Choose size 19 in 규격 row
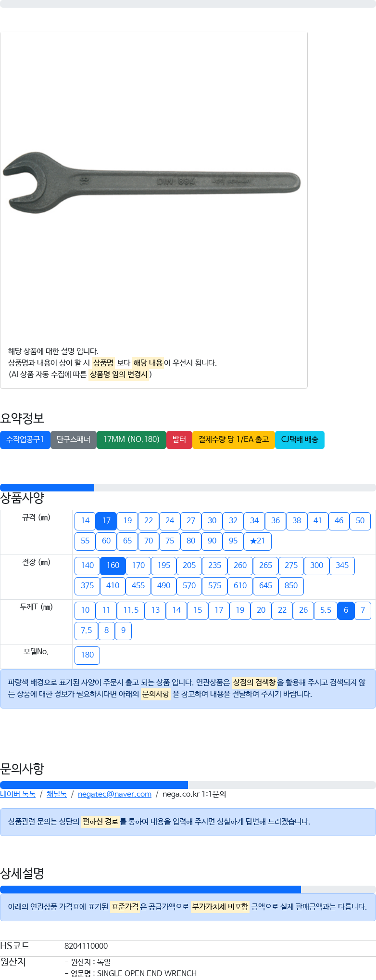This screenshot has height=980, width=376. pyautogui.click(x=127, y=521)
